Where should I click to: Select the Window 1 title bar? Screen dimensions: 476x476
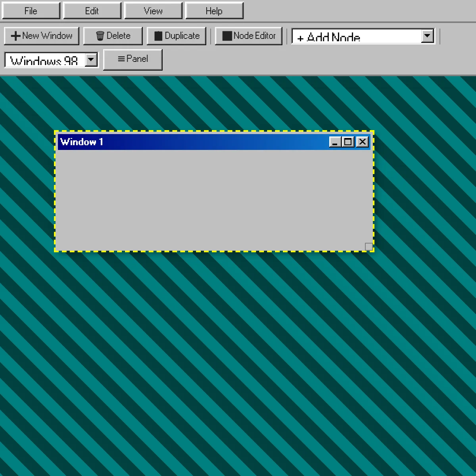point(214,142)
